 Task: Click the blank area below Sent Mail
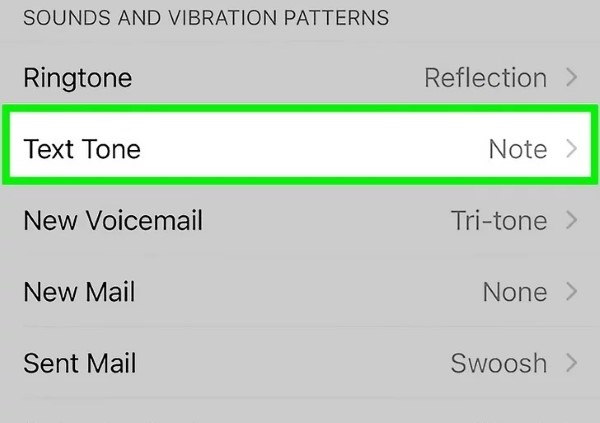[x=300, y=410]
